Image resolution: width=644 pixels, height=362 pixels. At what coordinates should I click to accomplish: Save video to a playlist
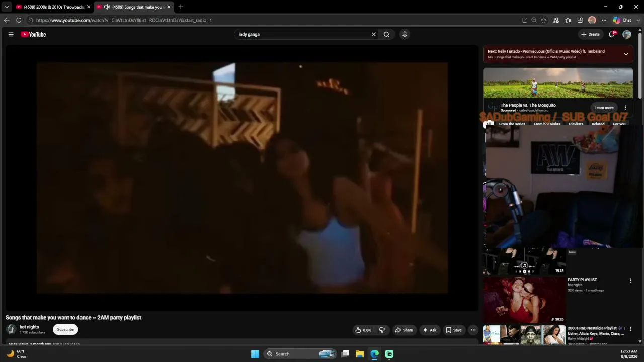coord(453,330)
